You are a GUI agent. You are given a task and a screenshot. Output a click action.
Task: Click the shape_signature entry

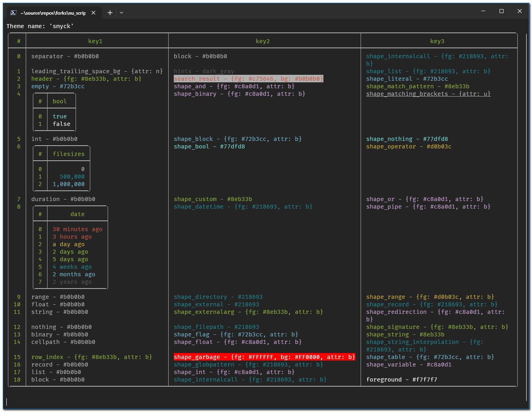[x=437, y=327]
